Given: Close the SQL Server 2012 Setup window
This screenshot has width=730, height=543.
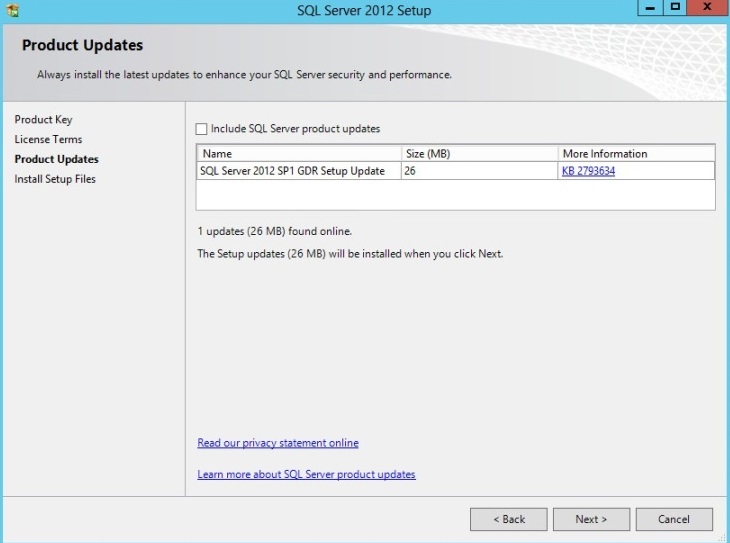Looking at the screenshot, I should pyautogui.click(x=707, y=8).
